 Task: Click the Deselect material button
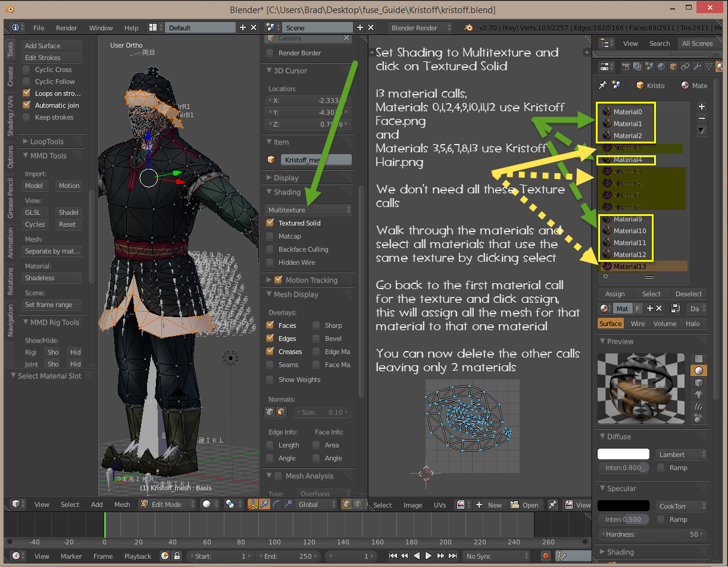(688, 294)
